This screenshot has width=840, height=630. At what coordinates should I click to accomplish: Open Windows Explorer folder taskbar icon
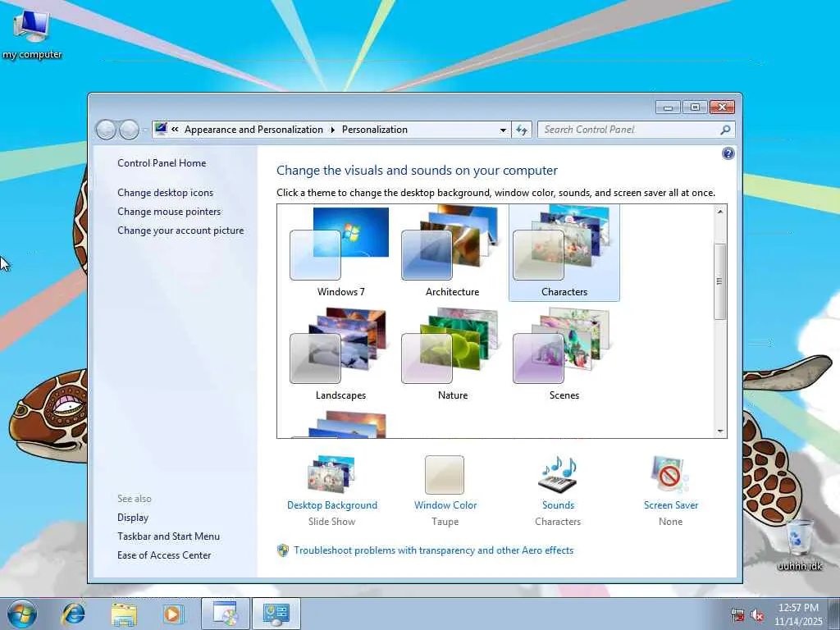point(123,614)
